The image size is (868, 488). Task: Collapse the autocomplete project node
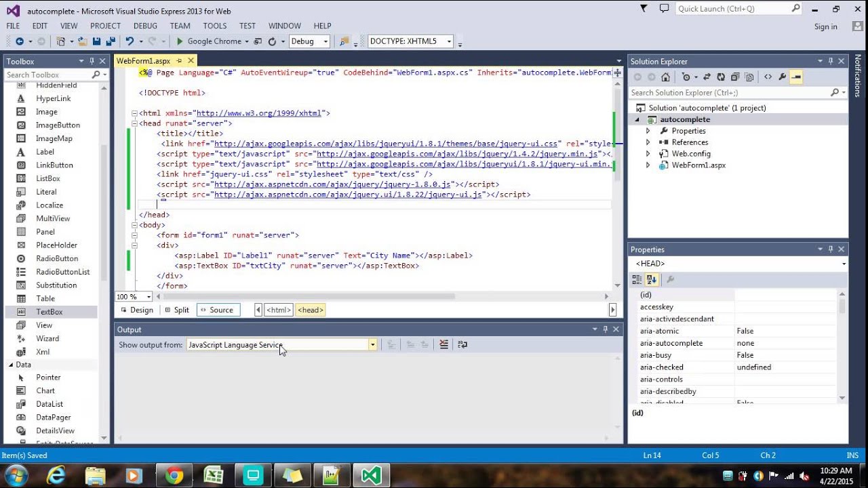click(637, 119)
